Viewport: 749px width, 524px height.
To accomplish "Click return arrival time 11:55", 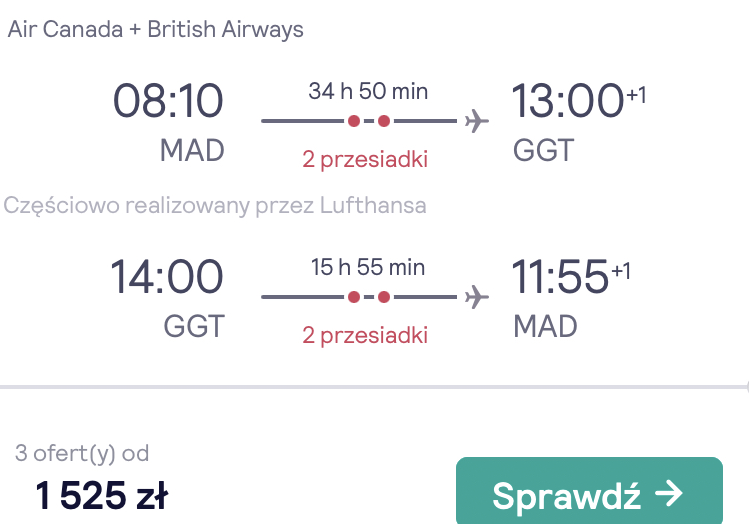I will click(x=560, y=277).
